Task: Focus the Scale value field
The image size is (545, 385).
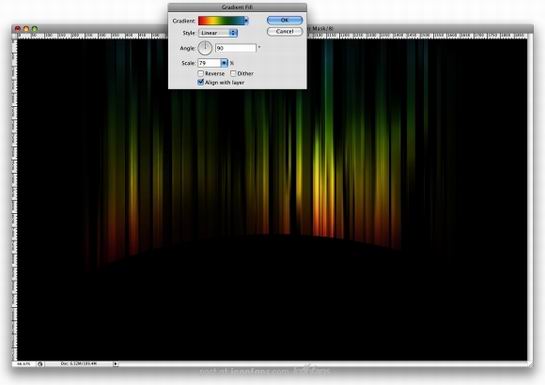Action: pyautogui.click(x=209, y=63)
